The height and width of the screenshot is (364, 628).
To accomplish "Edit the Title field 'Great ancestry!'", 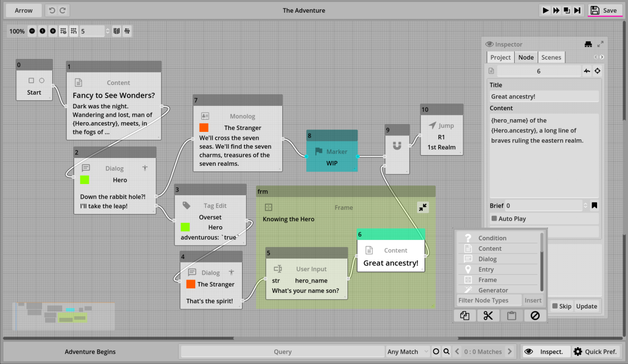I will (x=544, y=97).
